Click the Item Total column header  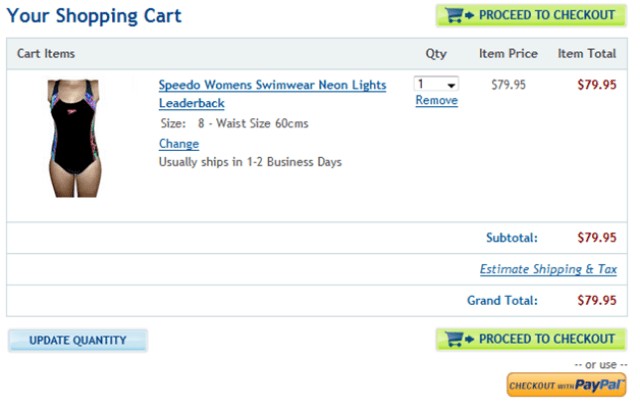point(587,54)
